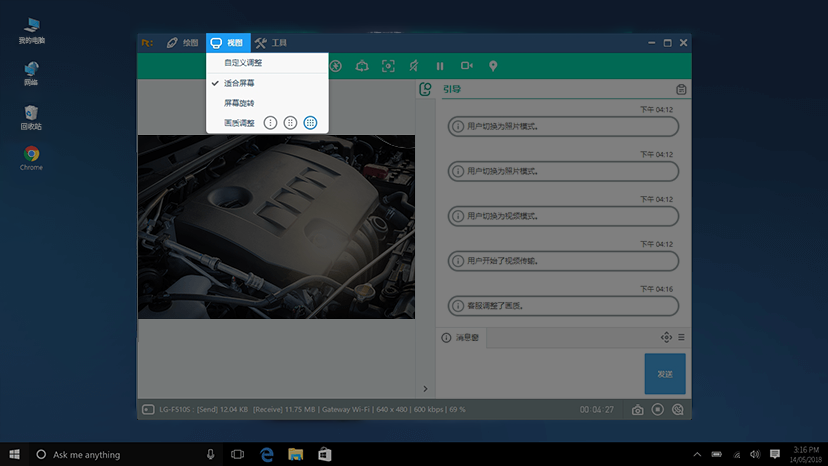
Task: Click the engine video preview image
Action: pyautogui.click(x=276, y=227)
